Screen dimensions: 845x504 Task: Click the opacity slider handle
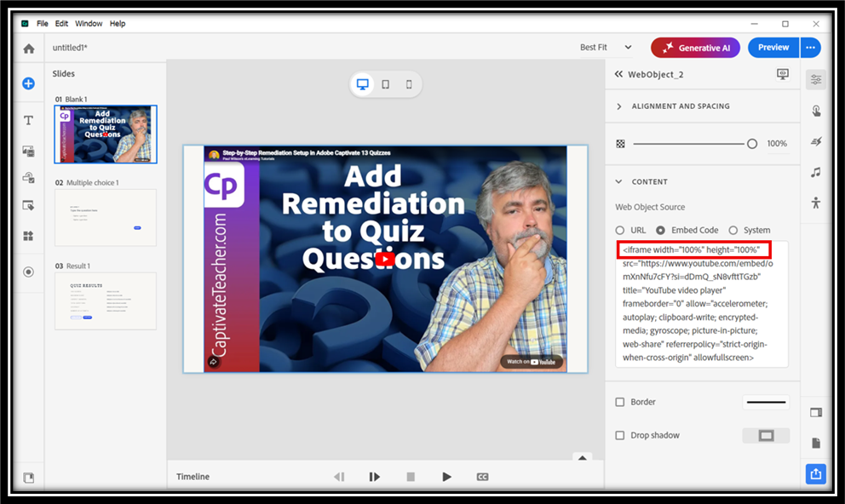click(x=752, y=144)
